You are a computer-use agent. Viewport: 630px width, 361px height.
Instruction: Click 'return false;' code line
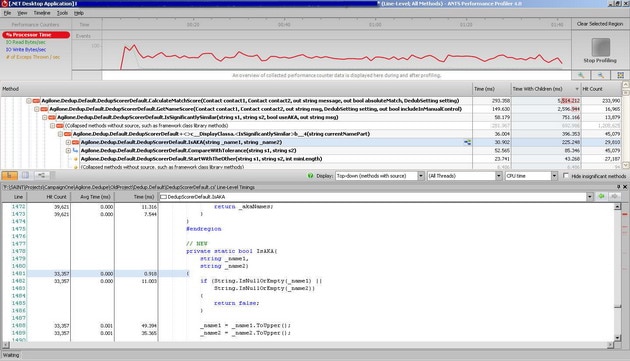(x=237, y=303)
